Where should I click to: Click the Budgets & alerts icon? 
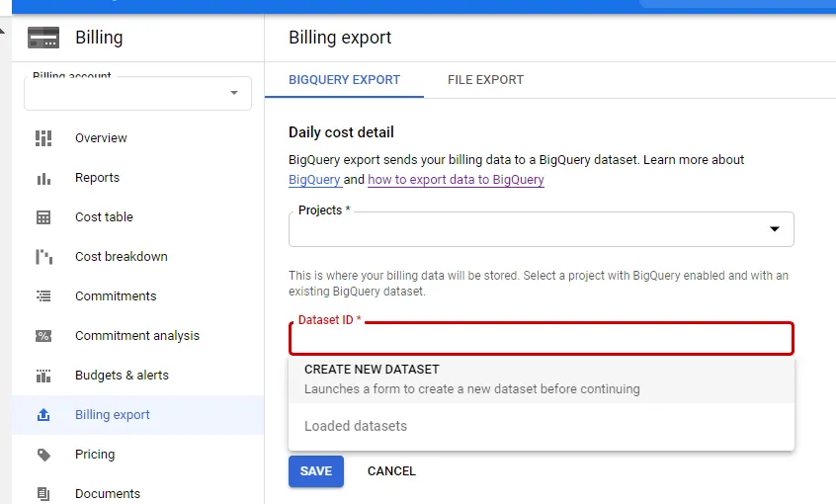pyautogui.click(x=43, y=376)
